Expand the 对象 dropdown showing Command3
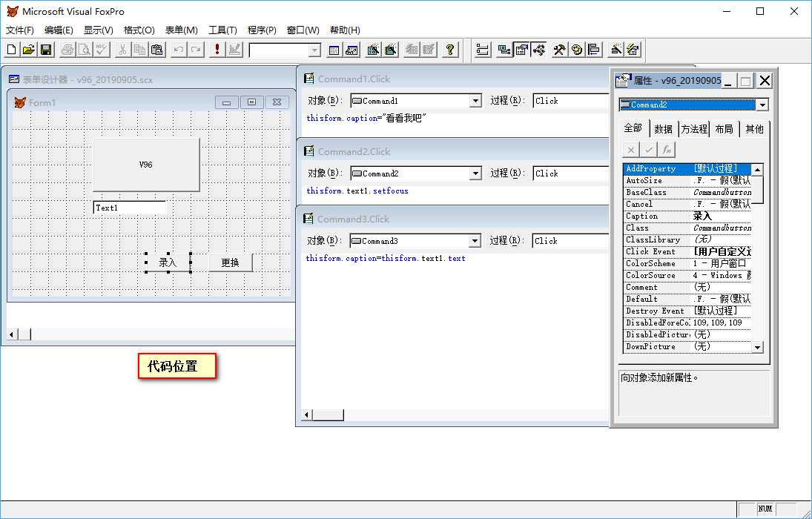 [x=475, y=241]
